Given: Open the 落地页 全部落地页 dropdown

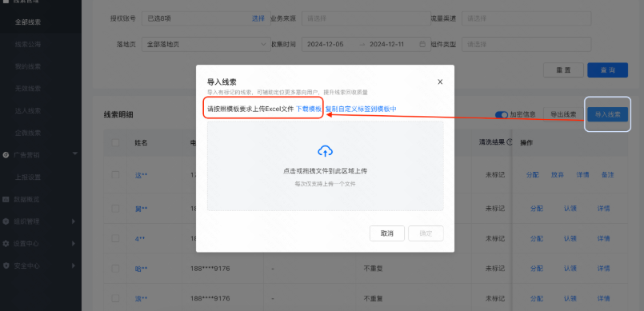Looking at the screenshot, I should click(206, 44).
